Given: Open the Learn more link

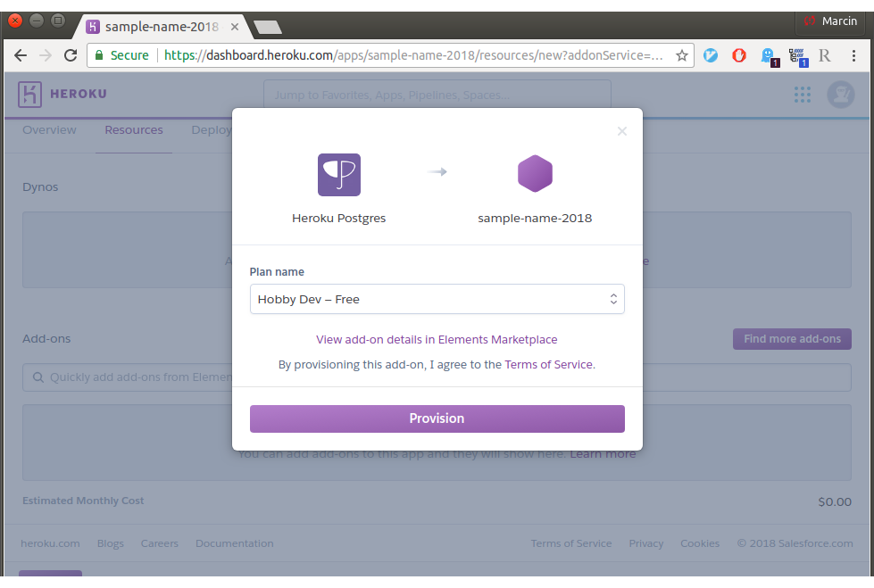Looking at the screenshot, I should (603, 454).
